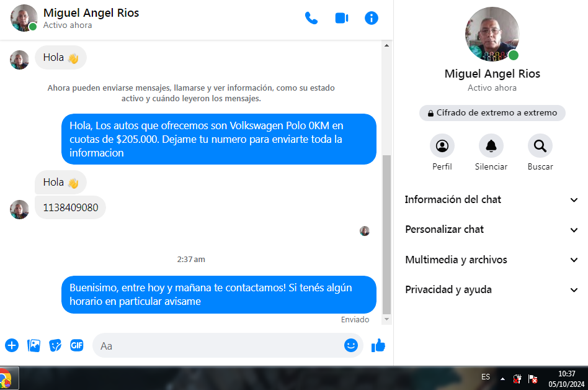Open the emoji picker in message box
This screenshot has width=588, height=390.
point(351,345)
